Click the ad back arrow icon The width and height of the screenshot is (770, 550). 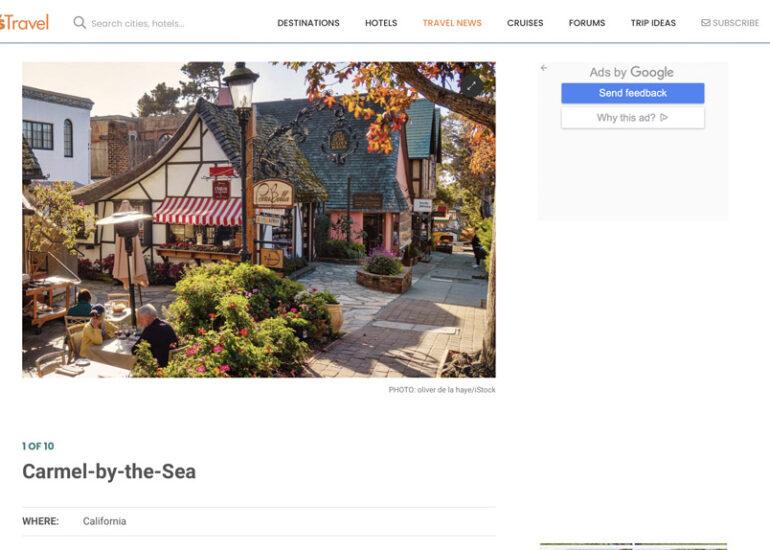coord(544,68)
